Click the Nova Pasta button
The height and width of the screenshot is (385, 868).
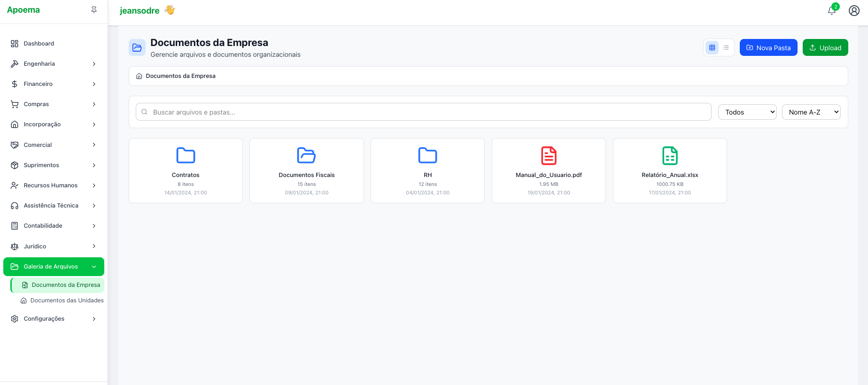(x=768, y=47)
